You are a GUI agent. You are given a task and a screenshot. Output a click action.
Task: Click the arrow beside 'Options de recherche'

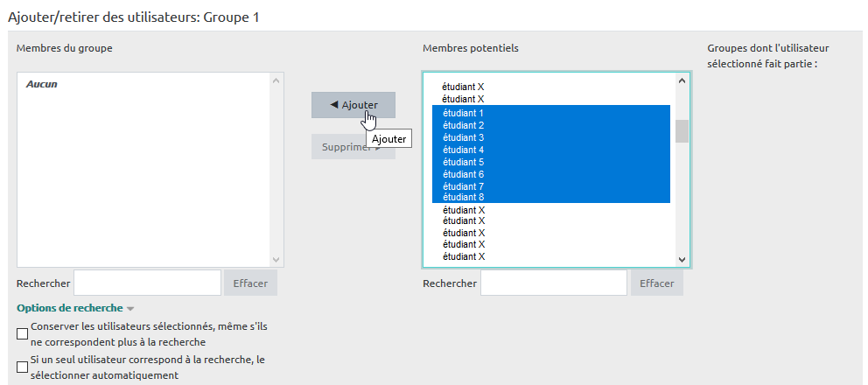pos(130,309)
